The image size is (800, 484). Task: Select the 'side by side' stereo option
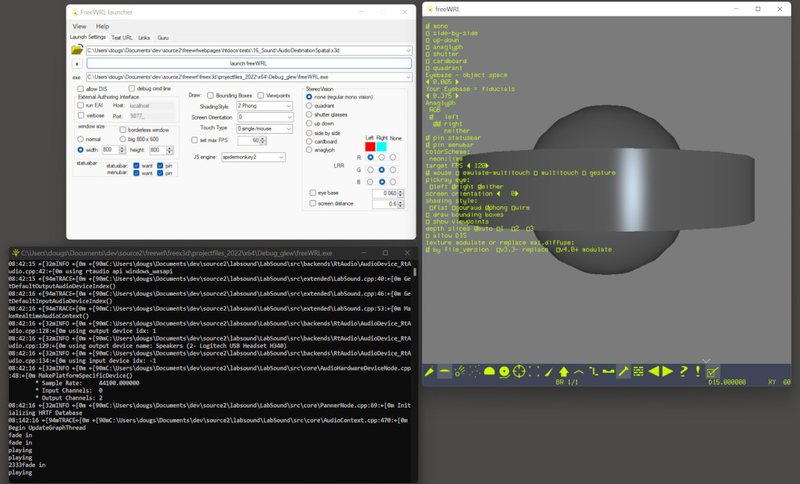point(309,133)
